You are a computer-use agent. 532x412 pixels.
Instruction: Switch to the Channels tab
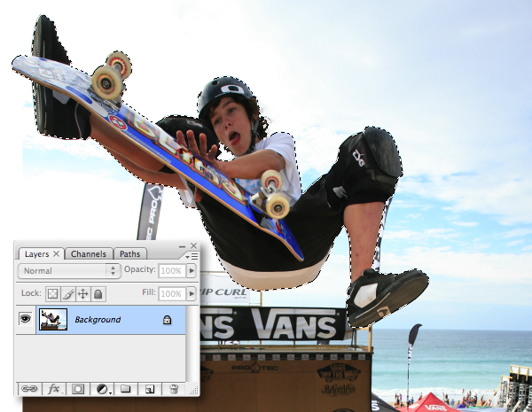[x=88, y=253]
